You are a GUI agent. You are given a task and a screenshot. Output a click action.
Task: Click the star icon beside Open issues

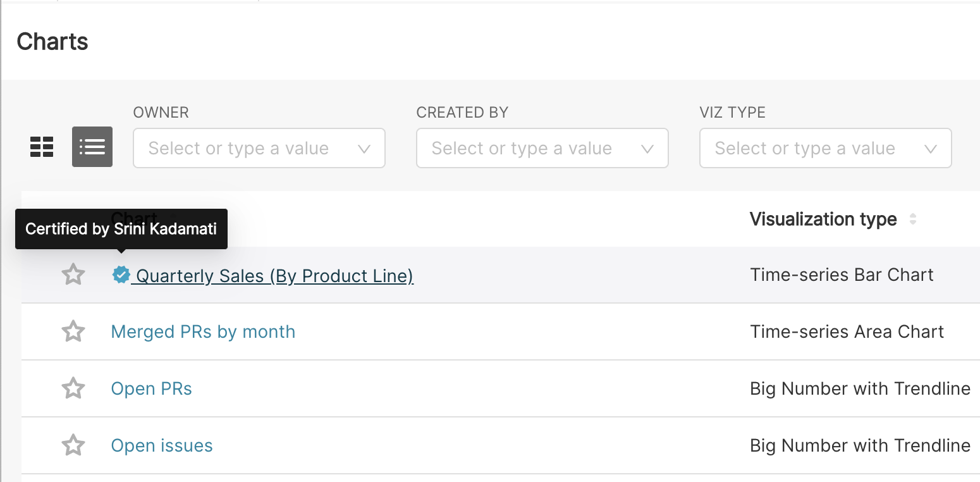click(73, 445)
